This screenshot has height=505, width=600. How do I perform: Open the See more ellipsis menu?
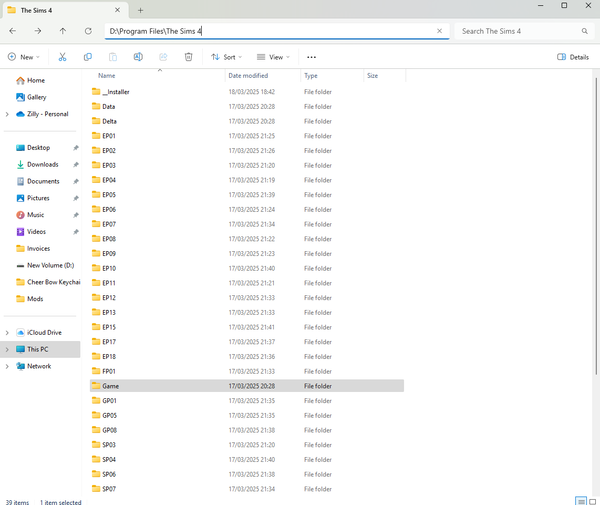(311, 57)
